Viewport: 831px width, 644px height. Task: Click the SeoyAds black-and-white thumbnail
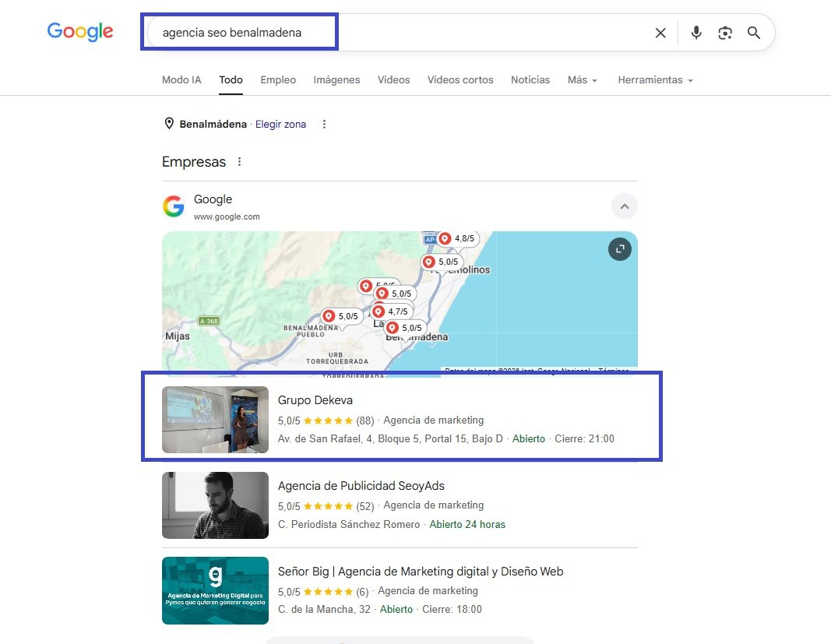(215, 505)
